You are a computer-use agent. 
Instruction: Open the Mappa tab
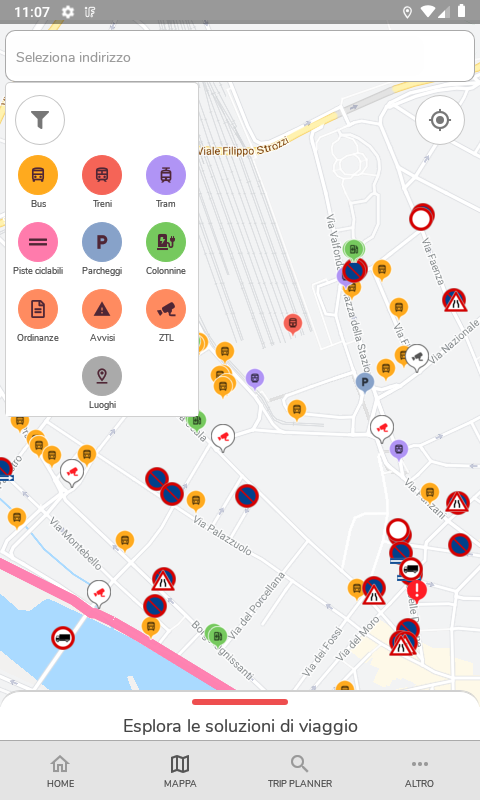tap(180, 771)
